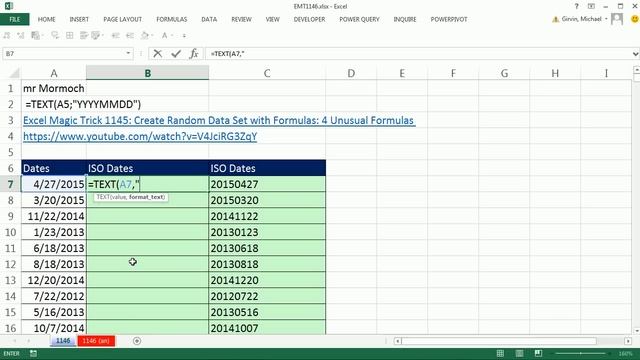Select column A header

[54, 73]
